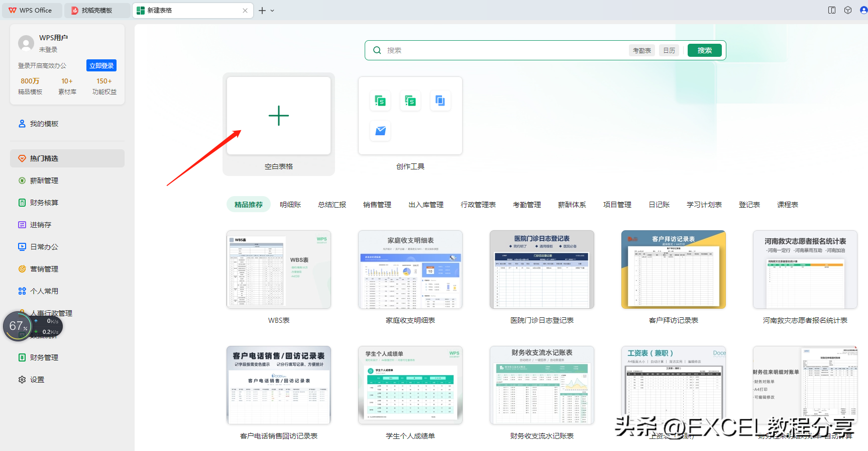Screen dimensions: 868x451
Task: Select 行政管理表 category tab
Action: click(478, 205)
